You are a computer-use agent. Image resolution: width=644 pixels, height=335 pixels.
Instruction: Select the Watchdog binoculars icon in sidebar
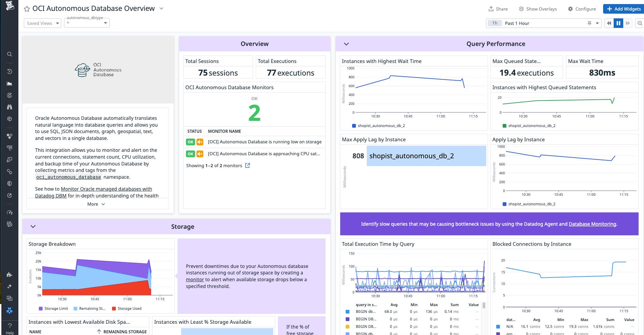10,107
